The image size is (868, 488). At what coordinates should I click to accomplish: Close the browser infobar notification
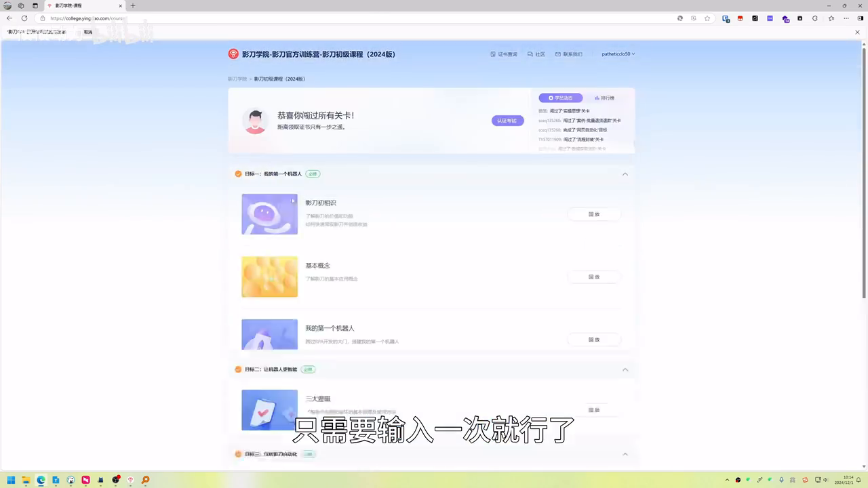[857, 32]
